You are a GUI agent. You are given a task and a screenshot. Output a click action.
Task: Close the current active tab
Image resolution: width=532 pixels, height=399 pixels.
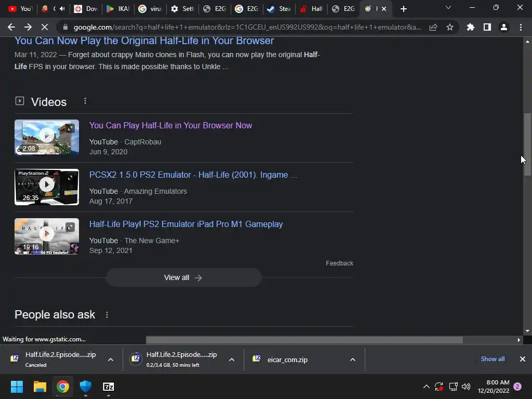[x=384, y=9]
